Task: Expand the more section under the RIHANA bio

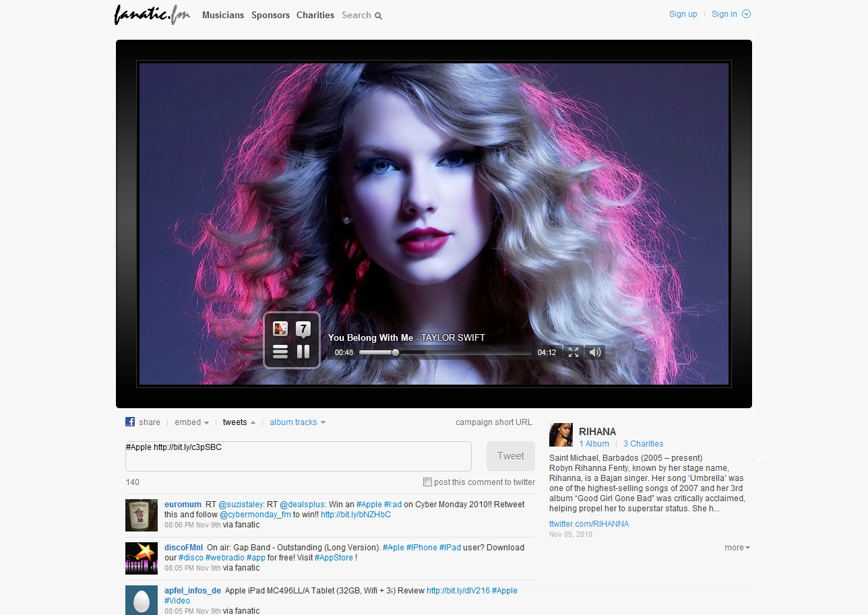Action: click(737, 548)
